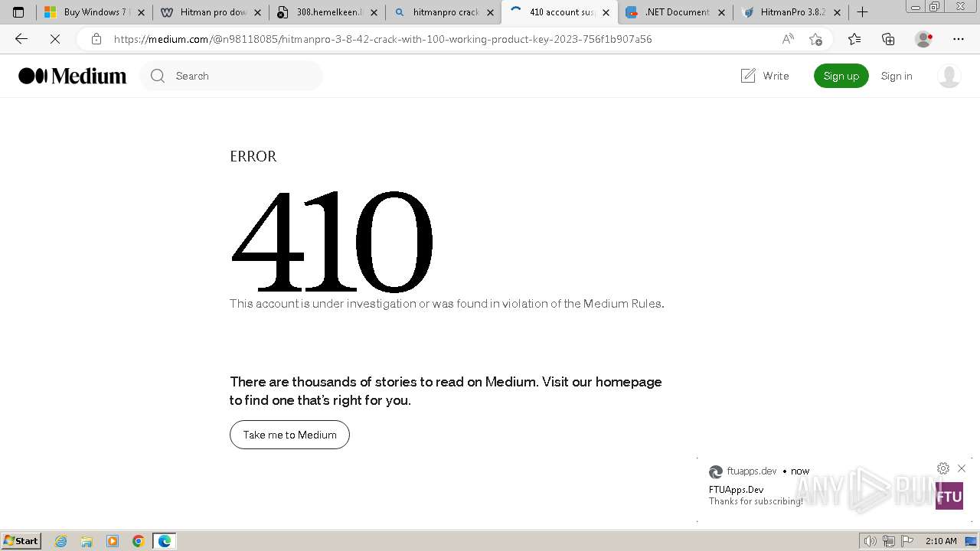Dismiss the ftuapps.dev notification

(x=962, y=468)
